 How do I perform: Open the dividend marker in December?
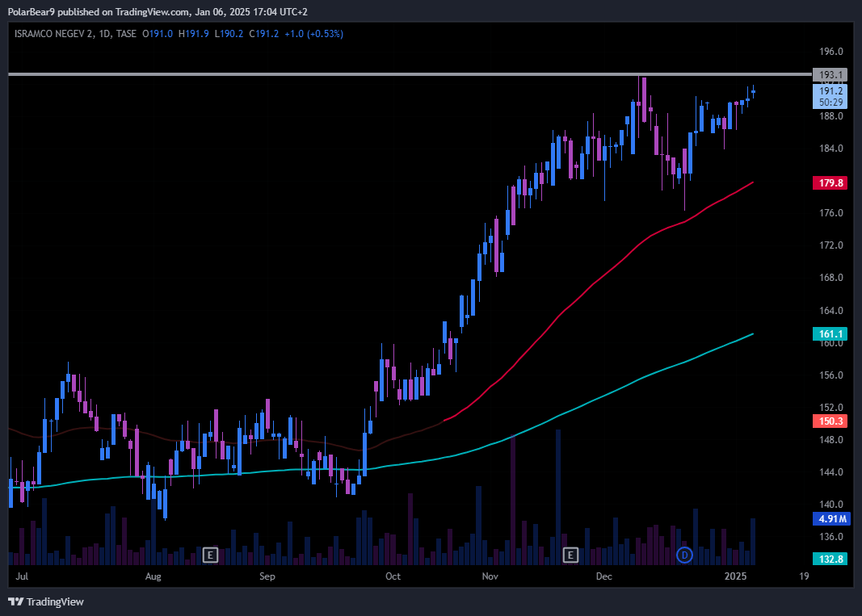click(x=685, y=555)
